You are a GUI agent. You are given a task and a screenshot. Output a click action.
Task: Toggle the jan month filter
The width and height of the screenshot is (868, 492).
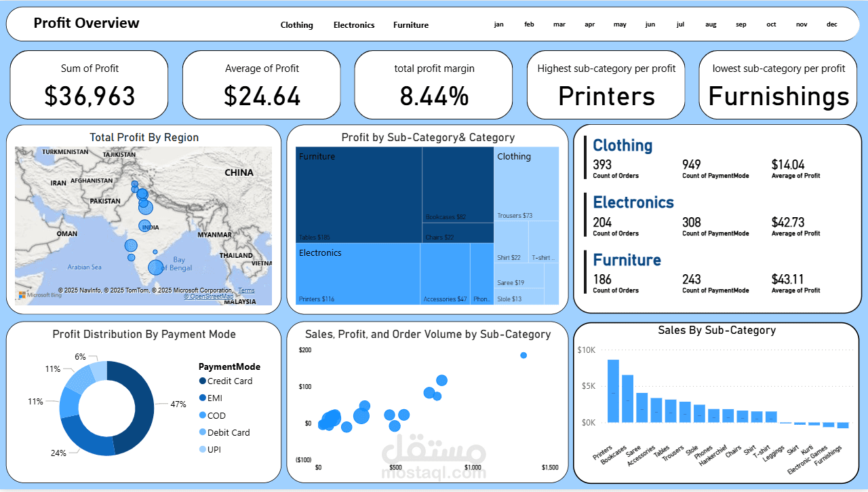click(x=498, y=24)
